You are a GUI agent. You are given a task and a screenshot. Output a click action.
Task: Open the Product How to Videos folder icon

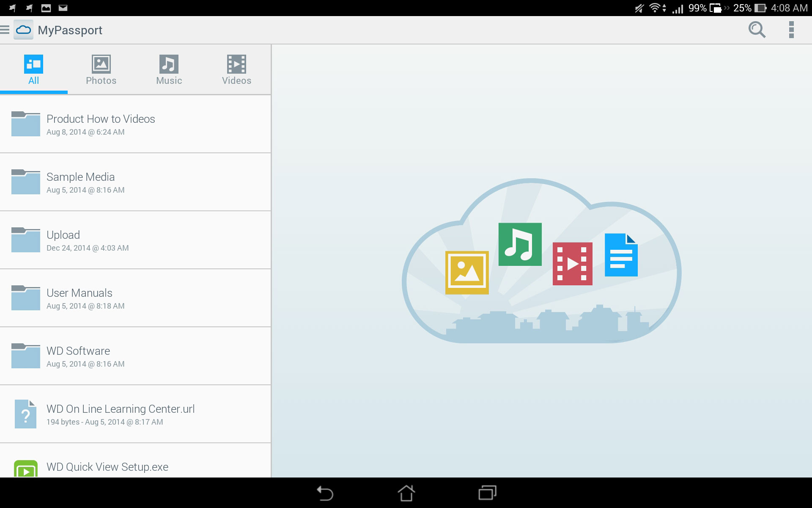tap(26, 124)
